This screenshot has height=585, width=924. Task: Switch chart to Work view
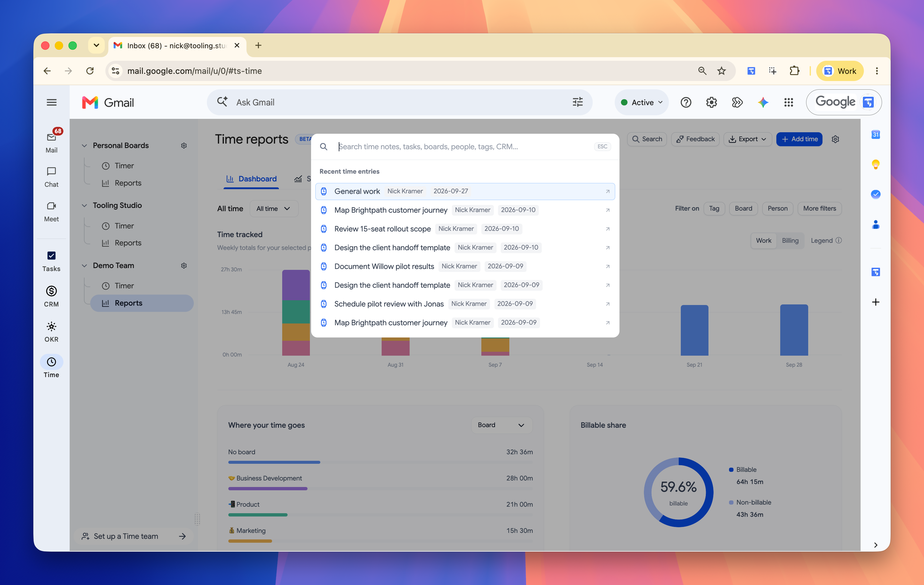[763, 241]
